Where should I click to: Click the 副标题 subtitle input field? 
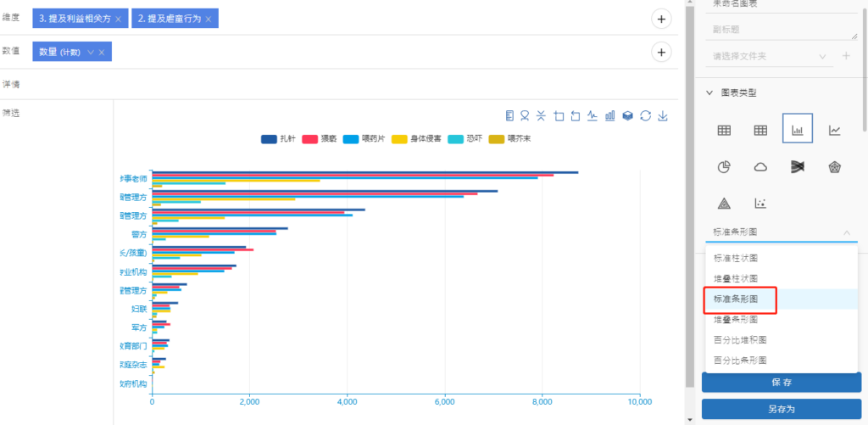pyautogui.click(x=781, y=29)
